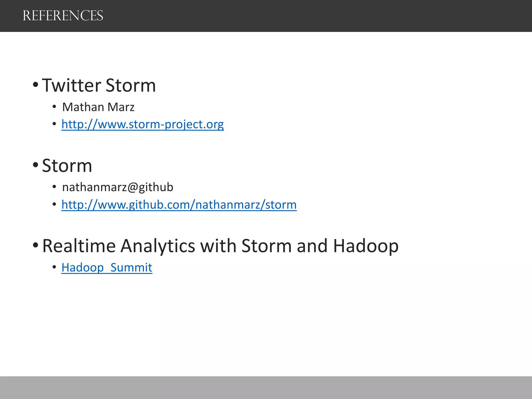Screen dimensions: 532x399
Task: Select the standalone 'Storm' bullet heading
Action: [x=67, y=165]
